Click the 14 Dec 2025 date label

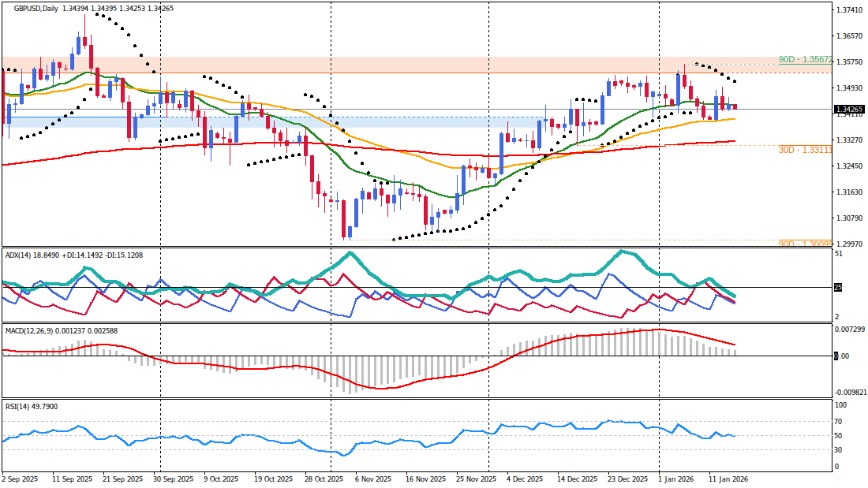[x=577, y=479]
